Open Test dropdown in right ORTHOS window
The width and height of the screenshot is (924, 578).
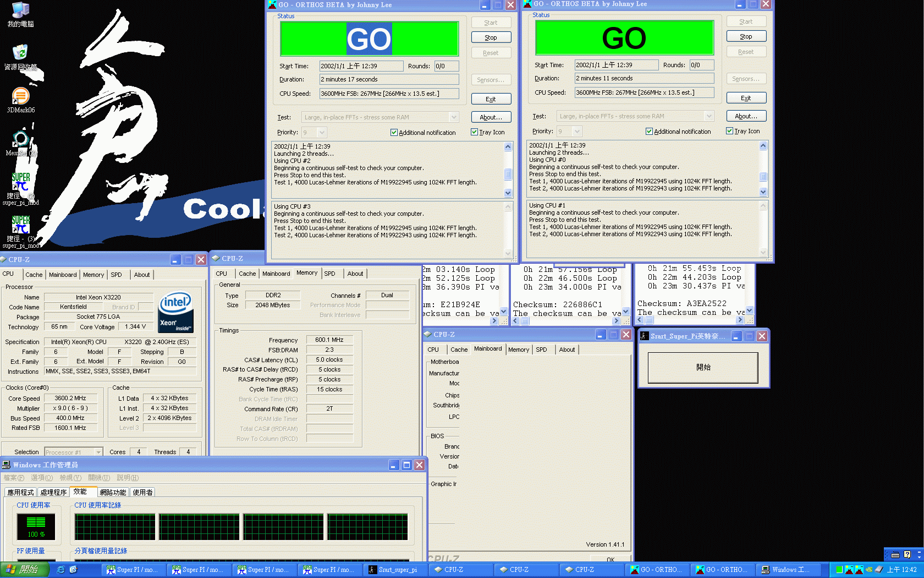pyautogui.click(x=709, y=116)
